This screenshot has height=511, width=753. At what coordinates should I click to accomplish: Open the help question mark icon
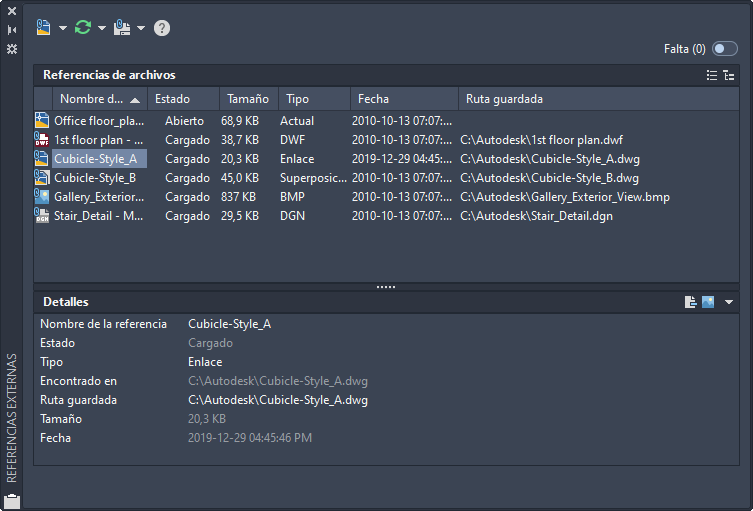(x=162, y=28)
